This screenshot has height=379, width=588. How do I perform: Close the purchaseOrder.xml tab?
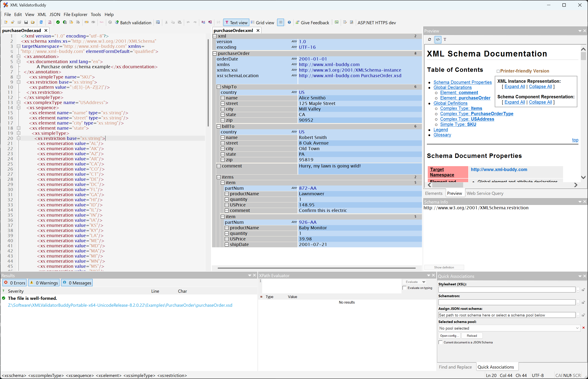tap(258, 30)
